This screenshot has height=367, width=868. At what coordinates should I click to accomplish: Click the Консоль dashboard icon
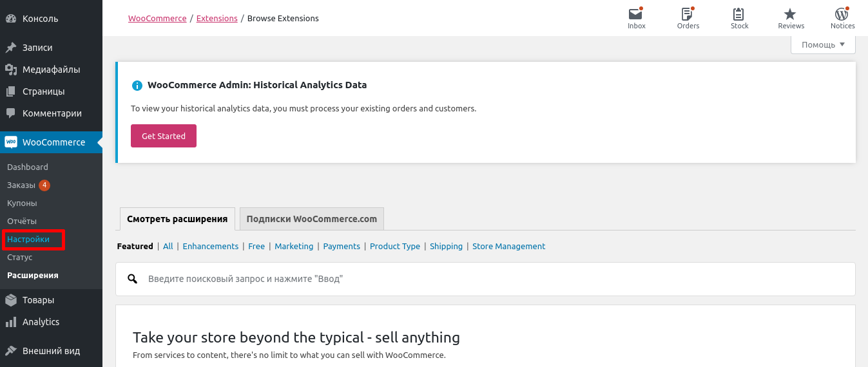click(11, 19)
